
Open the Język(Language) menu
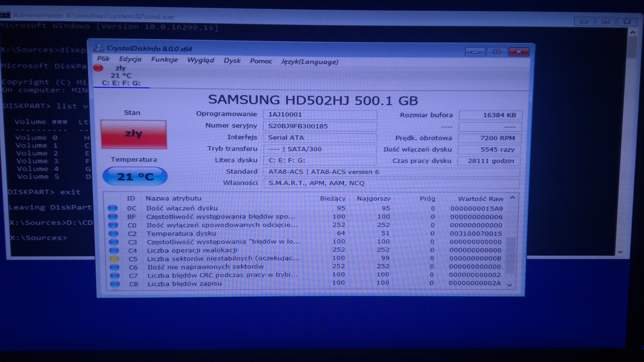click(310, 62)
